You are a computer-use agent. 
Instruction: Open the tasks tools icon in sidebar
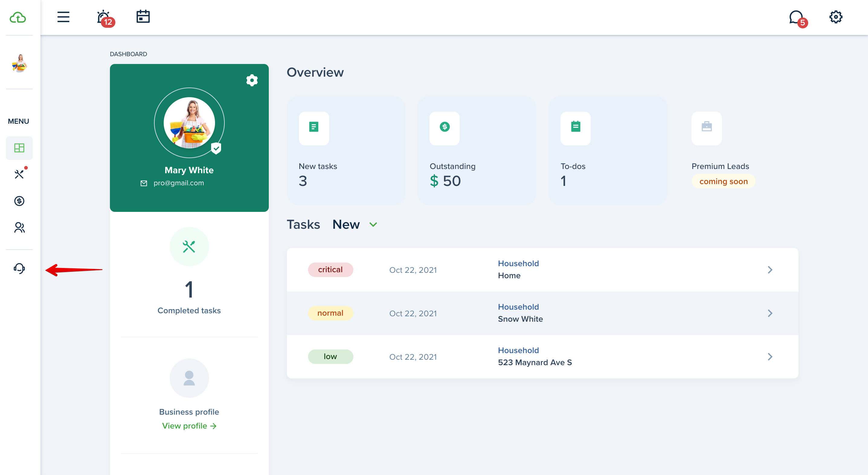(20, 174)
